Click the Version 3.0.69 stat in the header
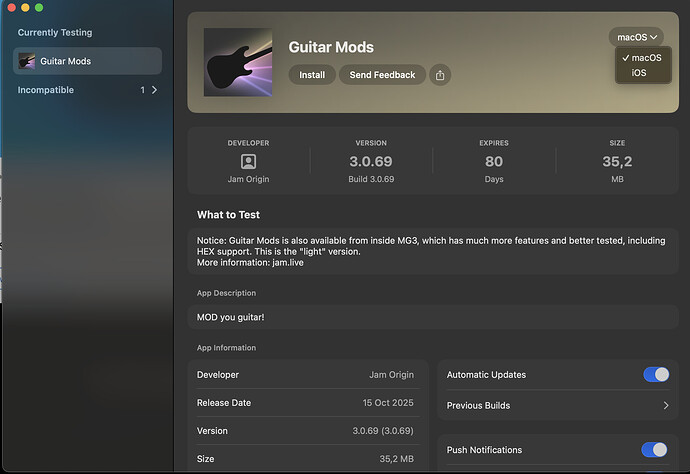The height and width of the screenshot is (474, 690). click(371, 161)
